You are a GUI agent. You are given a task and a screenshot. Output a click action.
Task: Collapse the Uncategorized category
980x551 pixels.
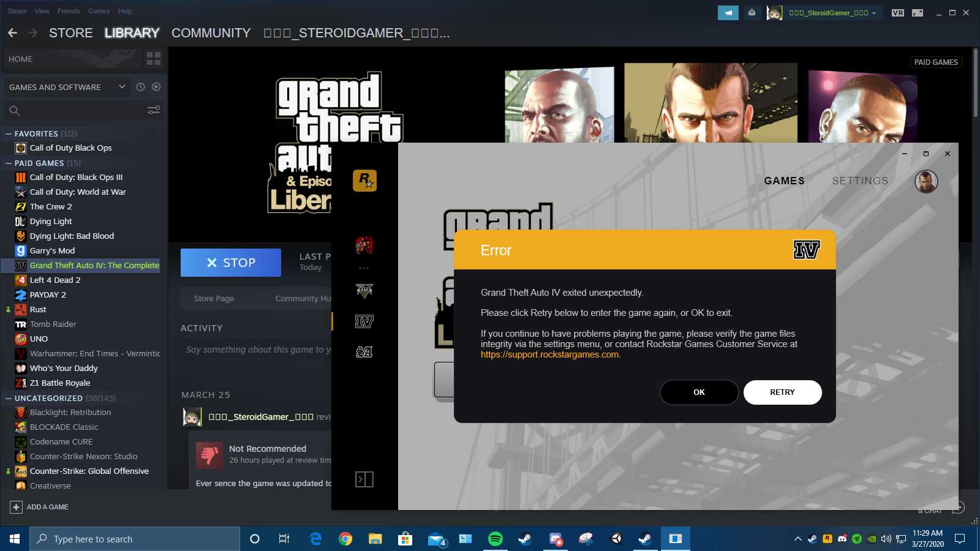point(9,398)
